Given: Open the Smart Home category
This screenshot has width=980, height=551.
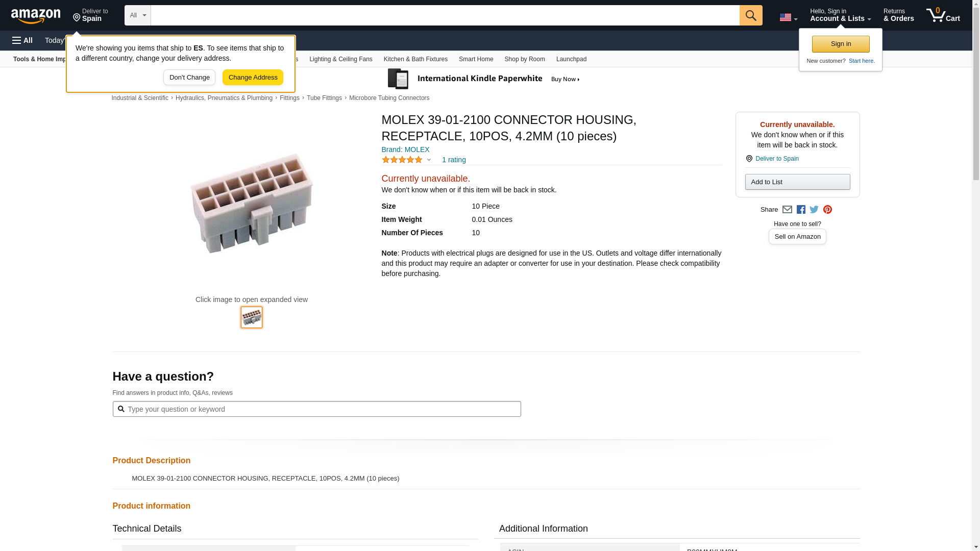Looking at the screenshot, I should (x=476, y=59).
